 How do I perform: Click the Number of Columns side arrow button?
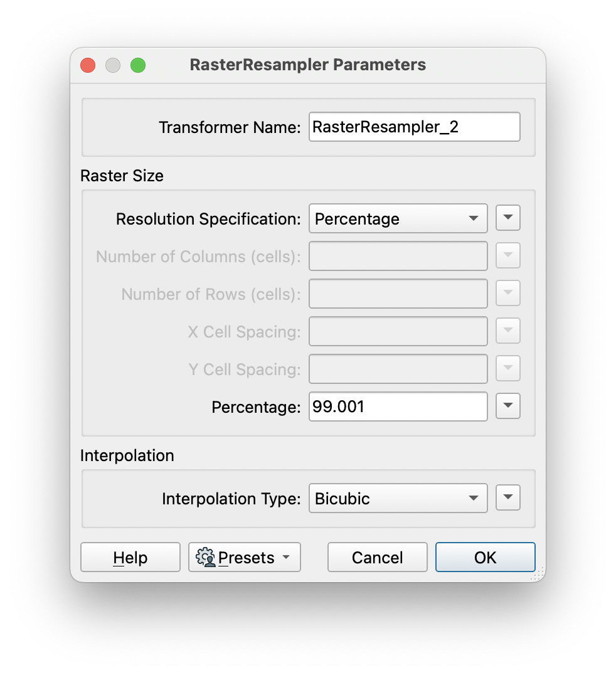[507, 255]
